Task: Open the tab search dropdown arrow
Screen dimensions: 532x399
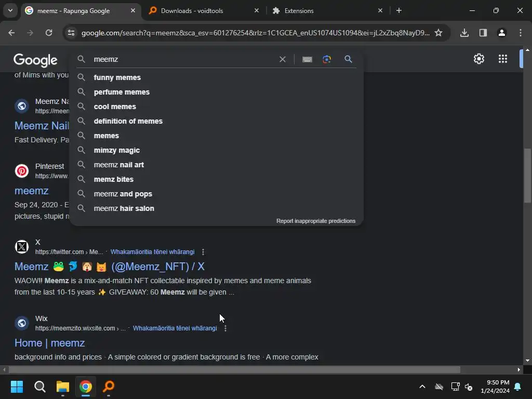Action: pos(10,10)
